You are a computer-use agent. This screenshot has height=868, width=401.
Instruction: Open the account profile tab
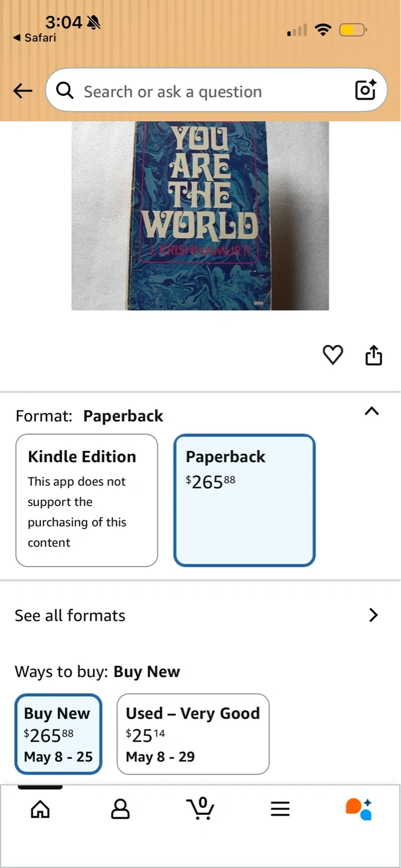pos(121,809)
